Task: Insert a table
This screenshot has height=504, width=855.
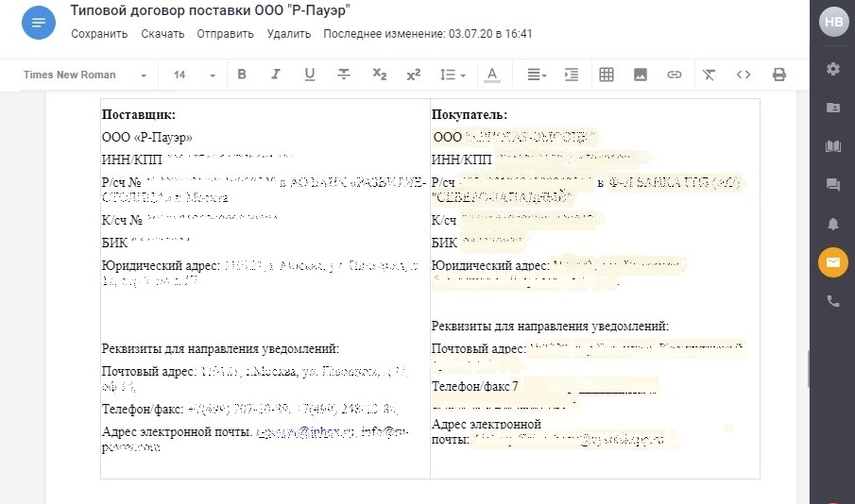Action: [607, 75]
